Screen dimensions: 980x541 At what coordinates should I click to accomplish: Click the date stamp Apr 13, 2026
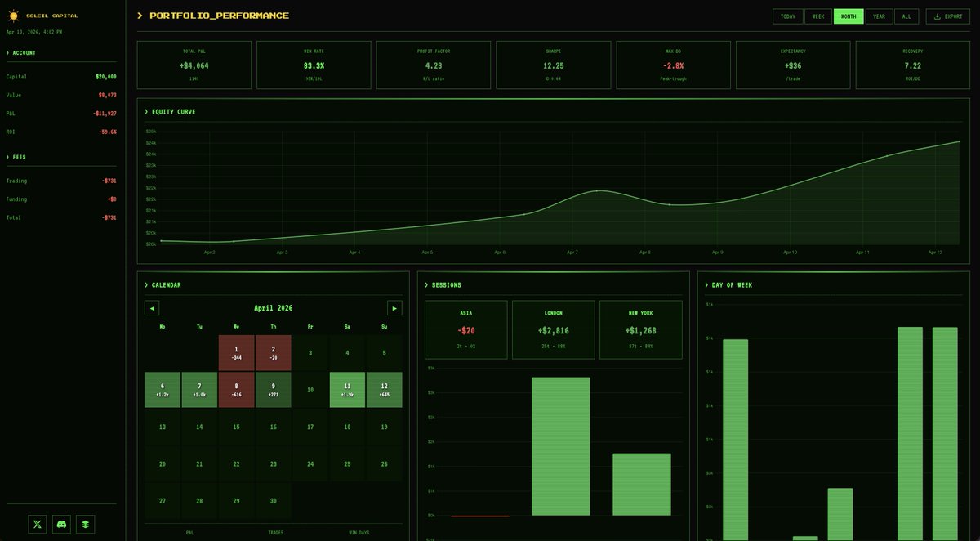point(33,32)
